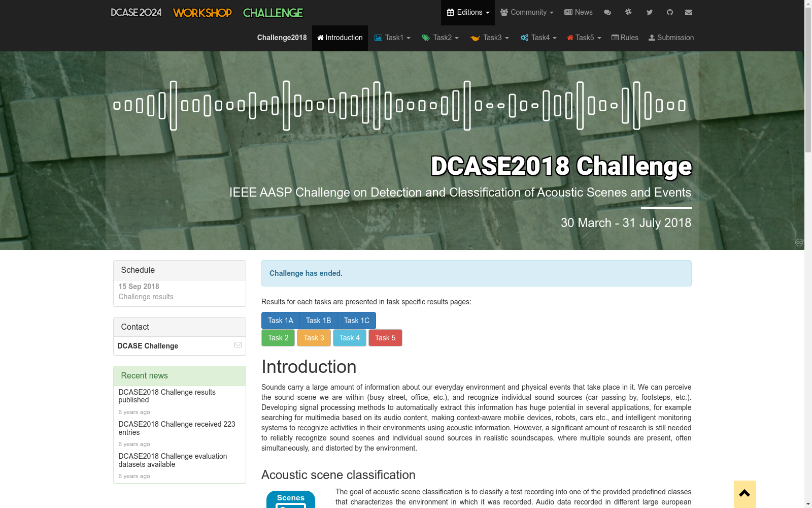Select the Introduction tab

[x=340, y=38]
